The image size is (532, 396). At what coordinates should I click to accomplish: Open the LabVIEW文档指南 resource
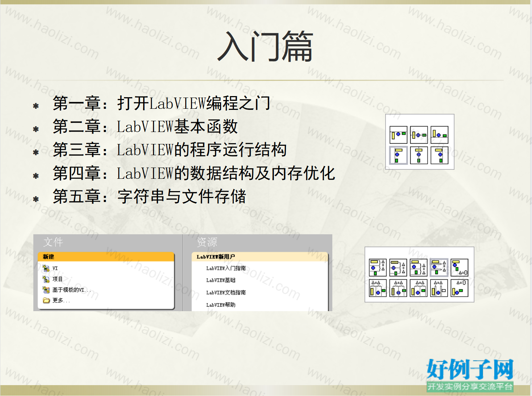(x=226, y=293)
